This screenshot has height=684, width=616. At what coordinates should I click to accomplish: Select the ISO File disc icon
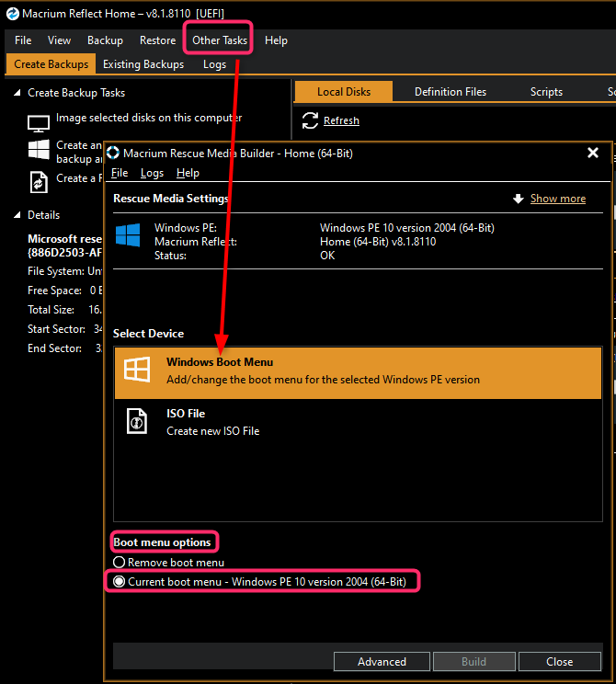[x=137, y=422]
